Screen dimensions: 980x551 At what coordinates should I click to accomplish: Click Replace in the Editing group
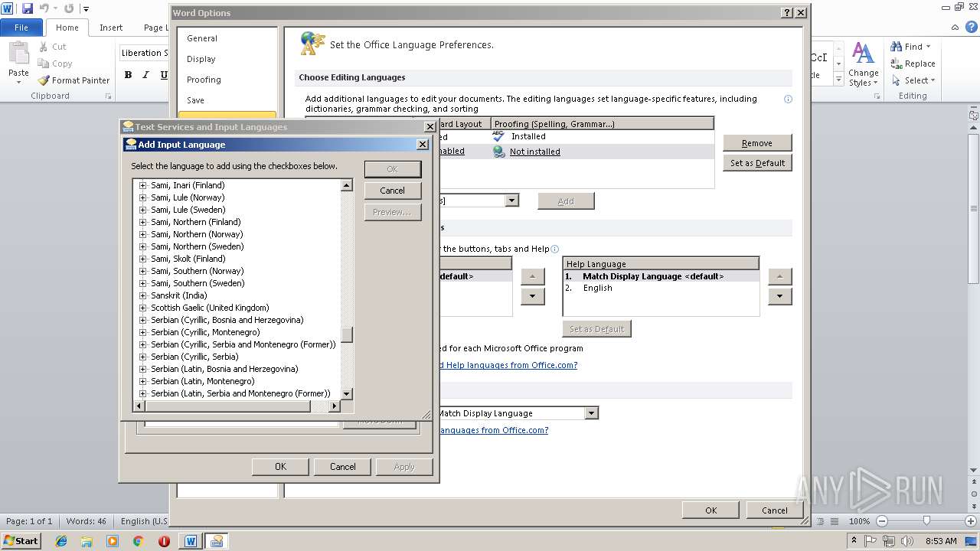click(913, 64)
